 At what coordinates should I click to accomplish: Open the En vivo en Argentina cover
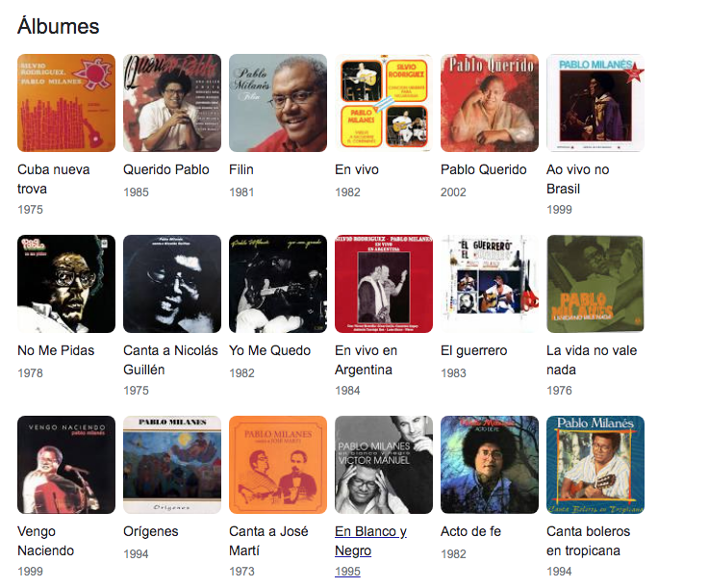pyautogui.click(x=384, y=284)
